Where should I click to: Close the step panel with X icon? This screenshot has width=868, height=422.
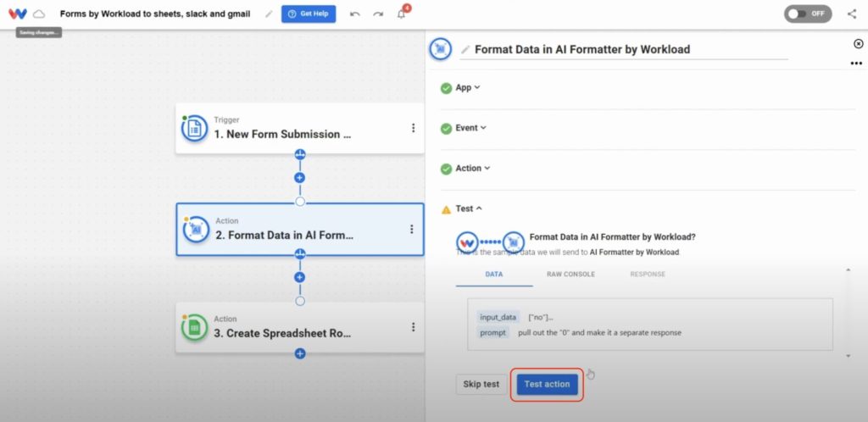858,44
